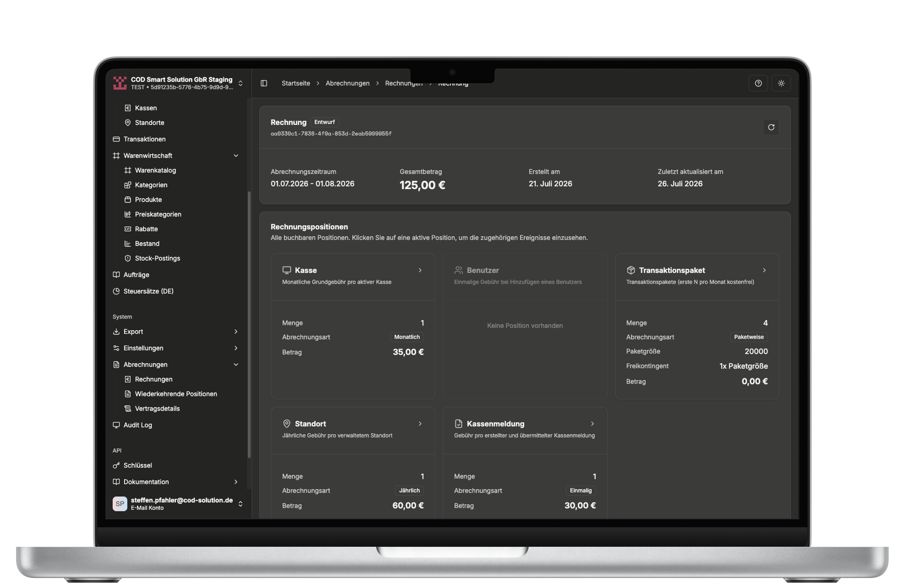
Task: Click the Einstellungen sliders icon
Action: [x=116, y=348]
